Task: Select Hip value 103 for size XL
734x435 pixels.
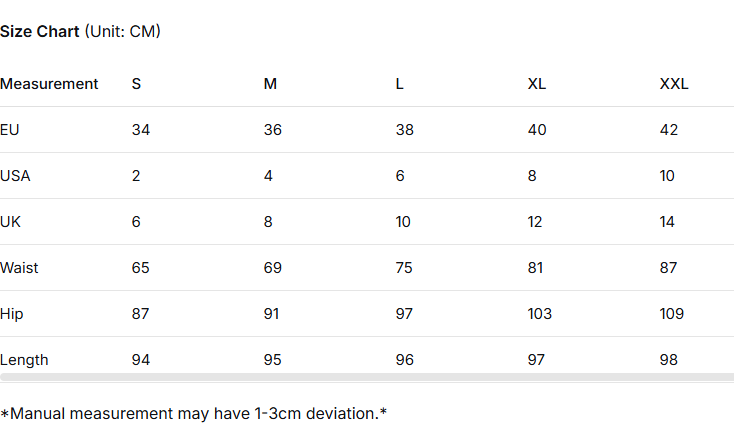Action: click(540, 314)
